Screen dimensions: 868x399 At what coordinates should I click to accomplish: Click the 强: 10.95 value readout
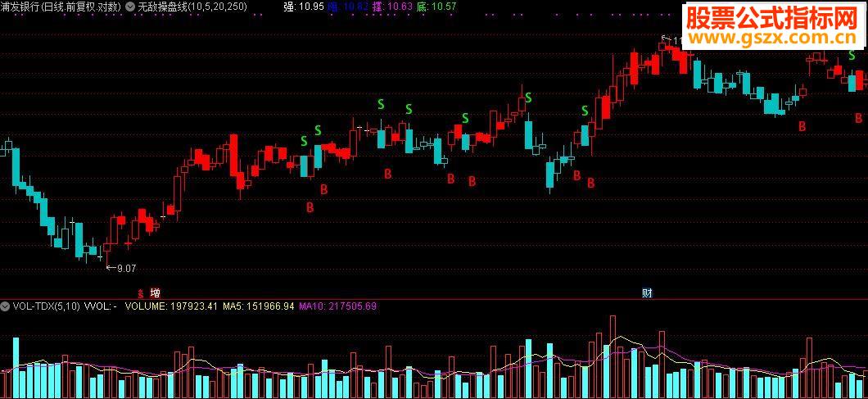click(x=303, y=7)
